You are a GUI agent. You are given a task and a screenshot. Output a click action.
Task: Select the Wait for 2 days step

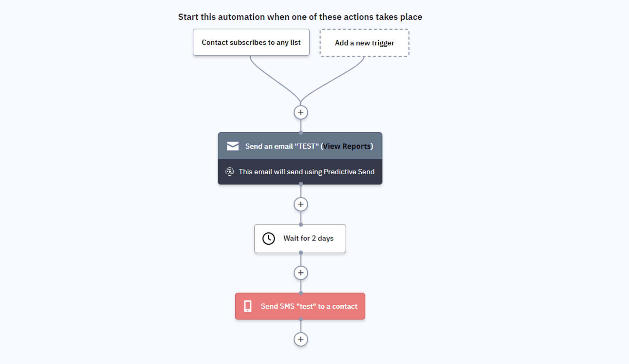point(308,239)
